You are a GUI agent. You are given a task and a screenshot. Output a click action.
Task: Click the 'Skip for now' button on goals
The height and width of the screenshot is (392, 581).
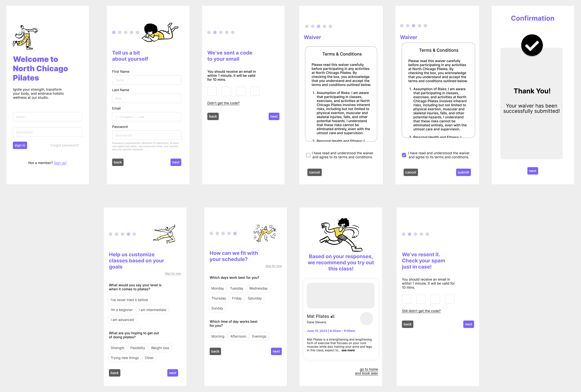173,273
